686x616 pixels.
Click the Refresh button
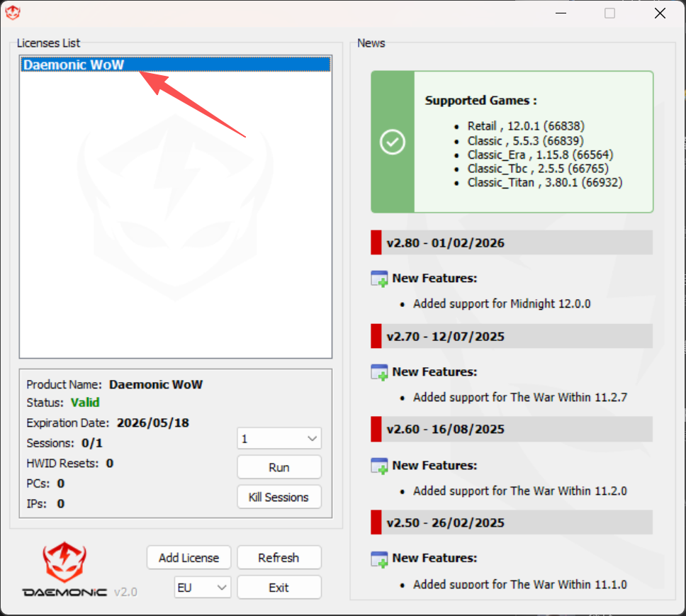[279, 557]
